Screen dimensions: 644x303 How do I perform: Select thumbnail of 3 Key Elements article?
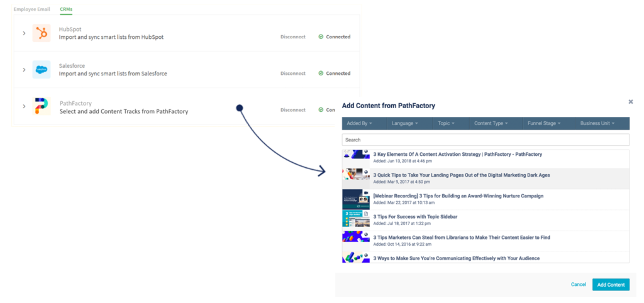[356, 155]
